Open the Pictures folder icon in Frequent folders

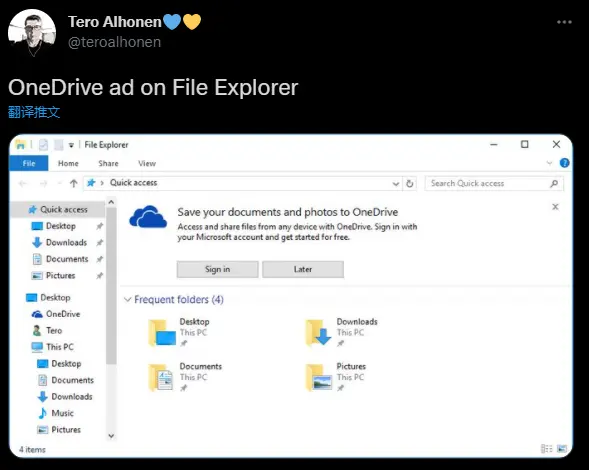point(319,378)
